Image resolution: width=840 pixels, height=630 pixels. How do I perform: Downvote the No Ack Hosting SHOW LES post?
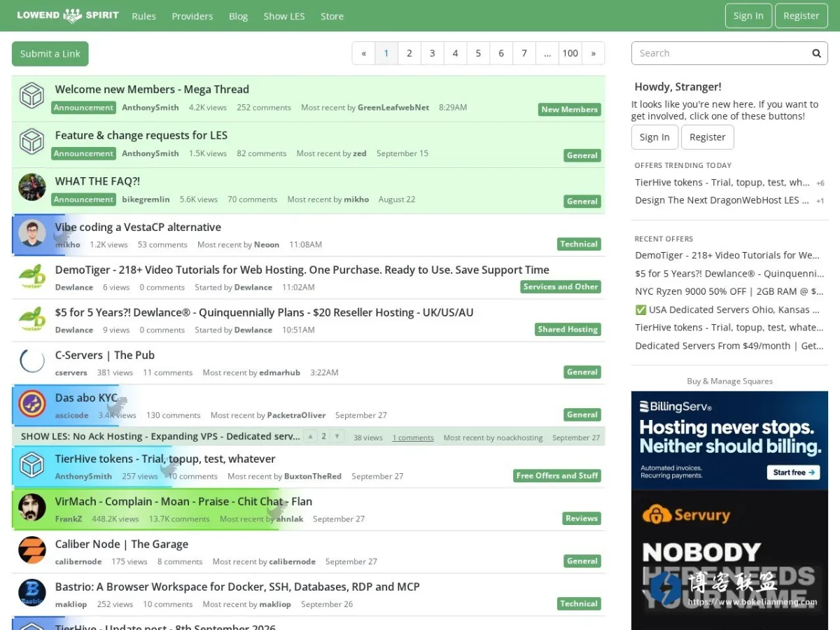pyautogui.click(x=337, y=436)
